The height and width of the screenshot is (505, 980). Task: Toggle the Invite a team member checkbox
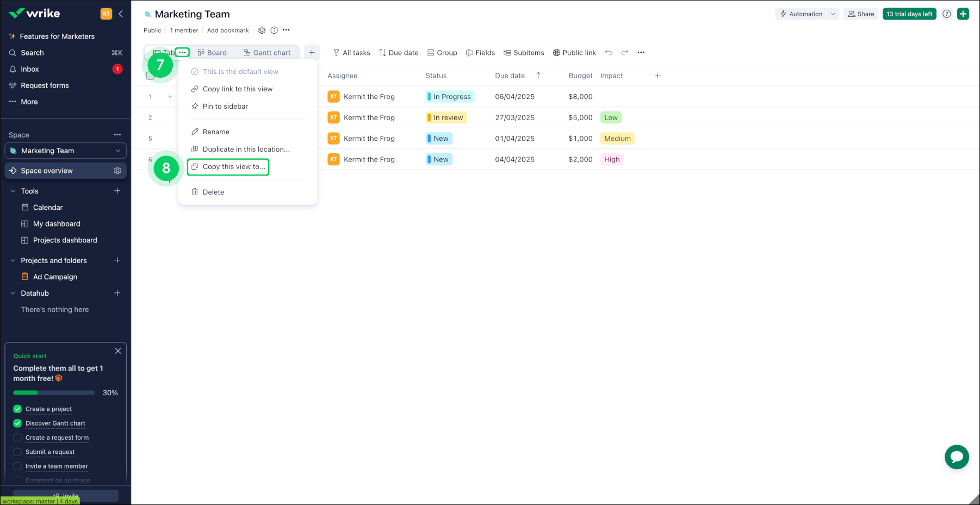click(x=17, y=466)
